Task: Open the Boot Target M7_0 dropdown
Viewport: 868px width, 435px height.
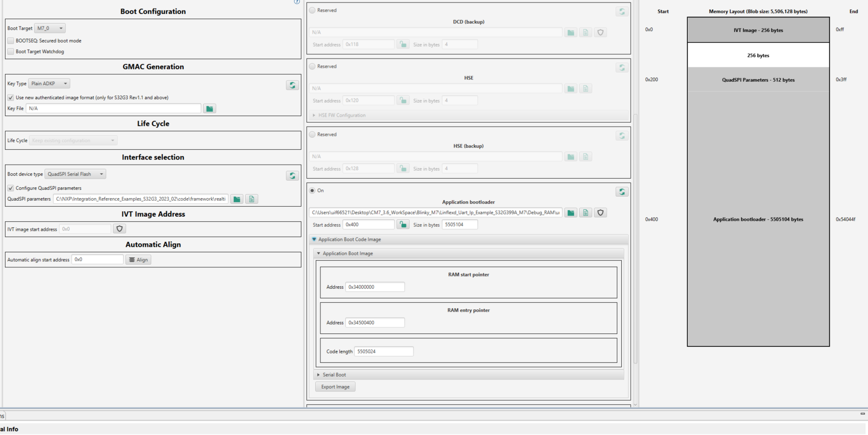Action: coord(50,29)
